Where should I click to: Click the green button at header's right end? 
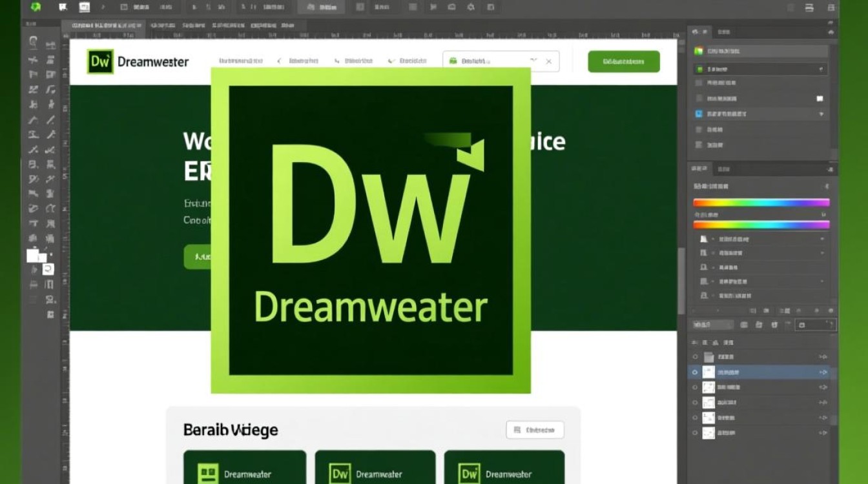pos(623,61)
